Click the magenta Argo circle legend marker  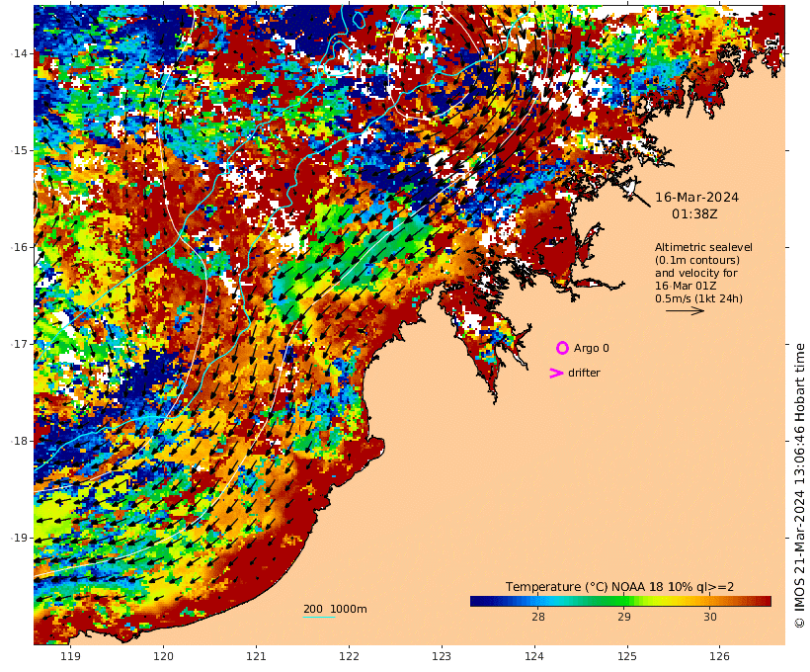click(x=562, y=348)
